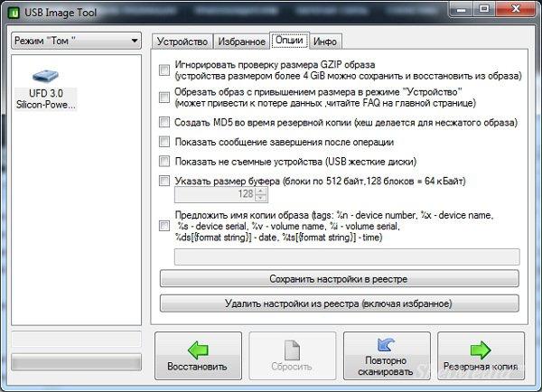The image size is (542, 392).
Task: Toggle Показать не съемные устройства checkbox
Action: pyautogui.click(x=164, y=161)
